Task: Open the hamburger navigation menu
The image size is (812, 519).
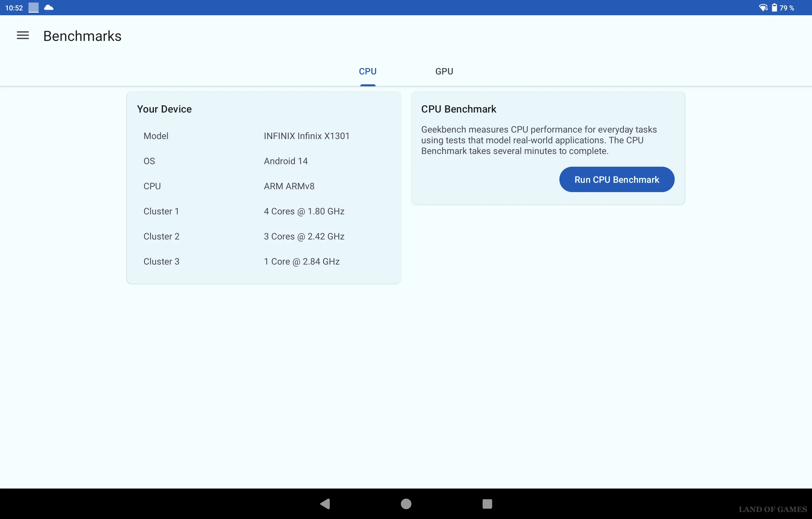Action: pos(23,36)
